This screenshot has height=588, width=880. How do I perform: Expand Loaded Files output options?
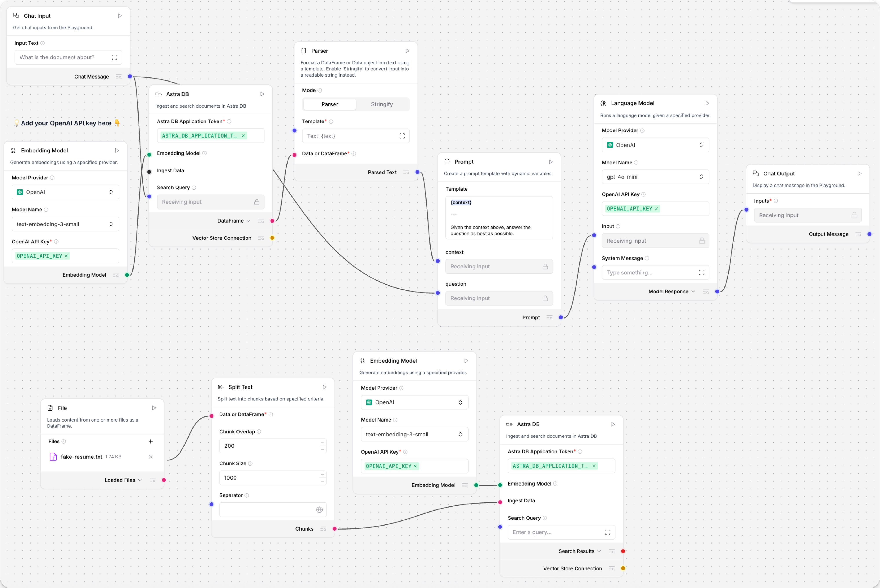tap(139, 480)
